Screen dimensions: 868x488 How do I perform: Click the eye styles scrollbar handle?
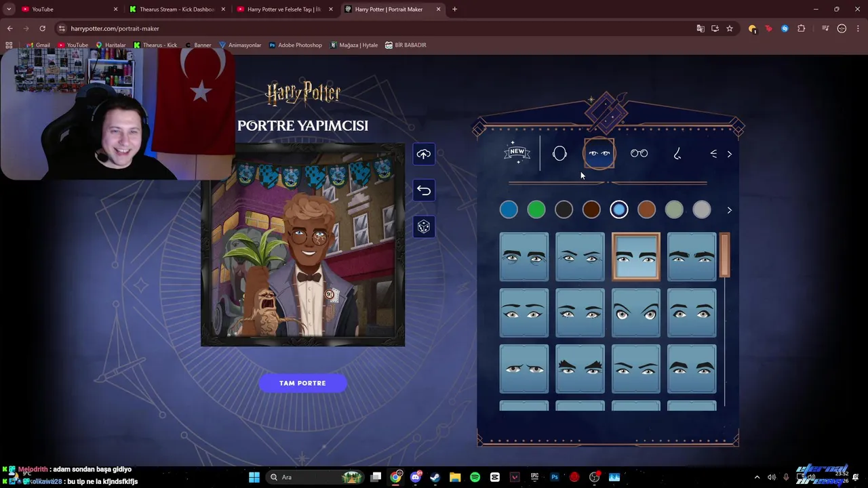pos(724,255)
